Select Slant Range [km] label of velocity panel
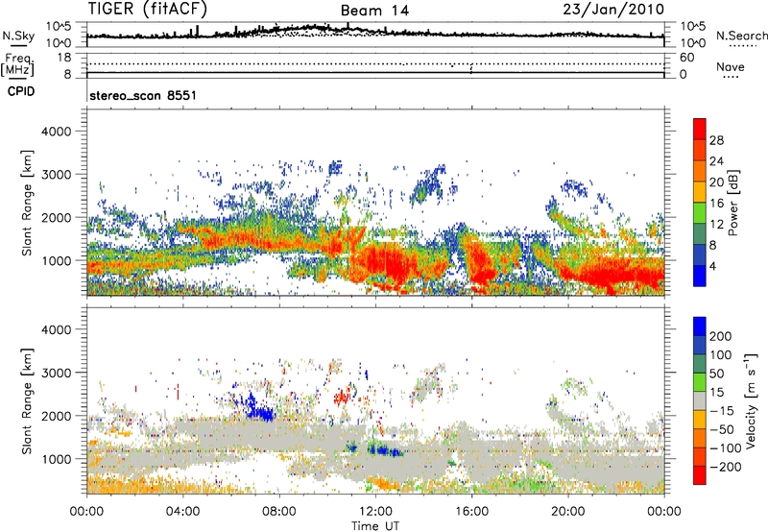Viewport: 768px width, 532px height. pos(27,400)
